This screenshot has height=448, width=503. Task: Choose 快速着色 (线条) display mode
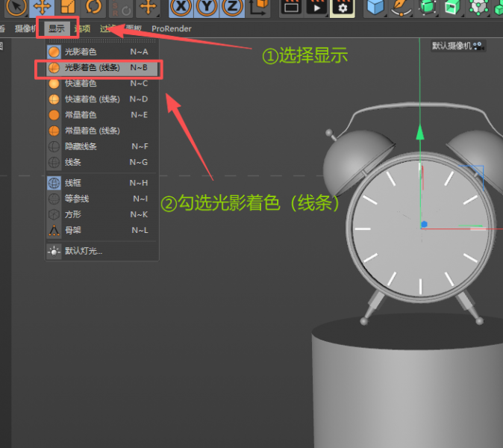click(x=102, y=99)
